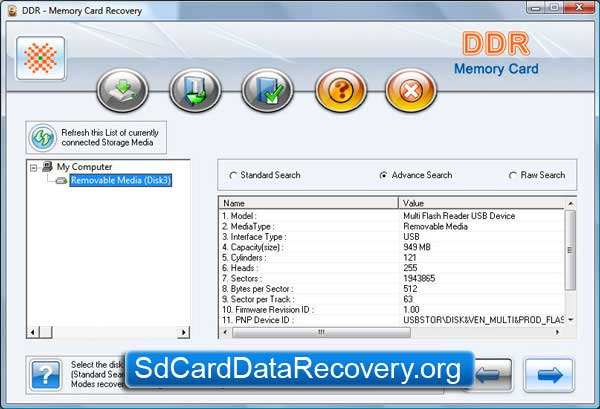Close the DDR Memory Card Recovery window
This screenshot has height=409, width=600.
pyautogui.click(x=579, y=8)
